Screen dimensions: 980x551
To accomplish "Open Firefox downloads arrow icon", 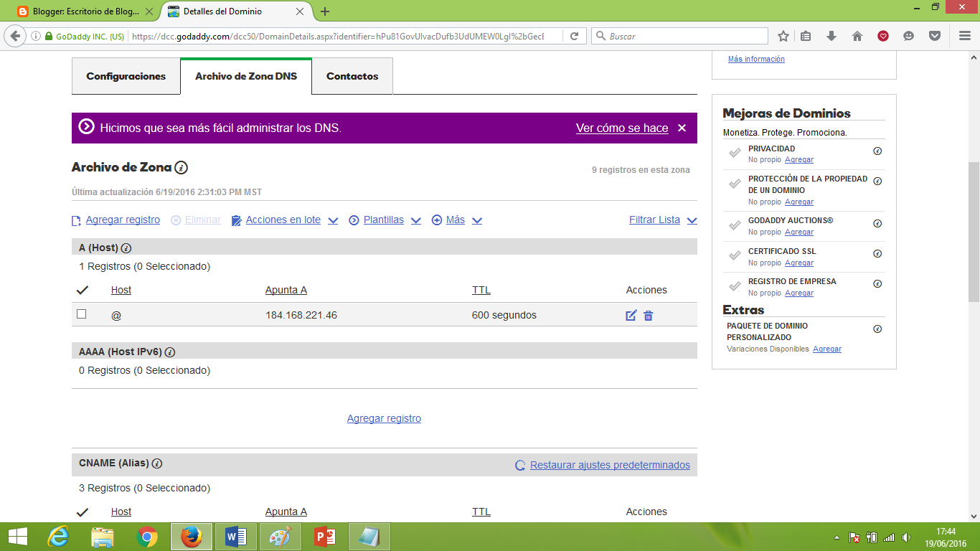I will [831, 36].
